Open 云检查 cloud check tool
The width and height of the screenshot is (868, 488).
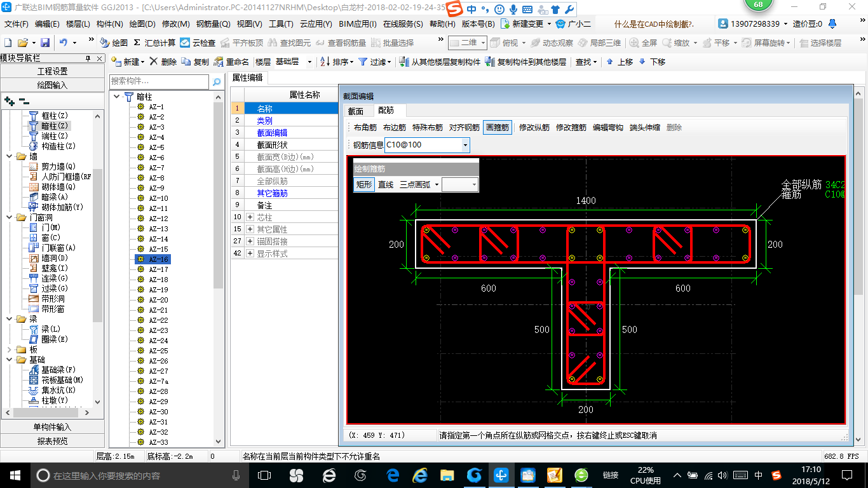click(x=198, y=43)
